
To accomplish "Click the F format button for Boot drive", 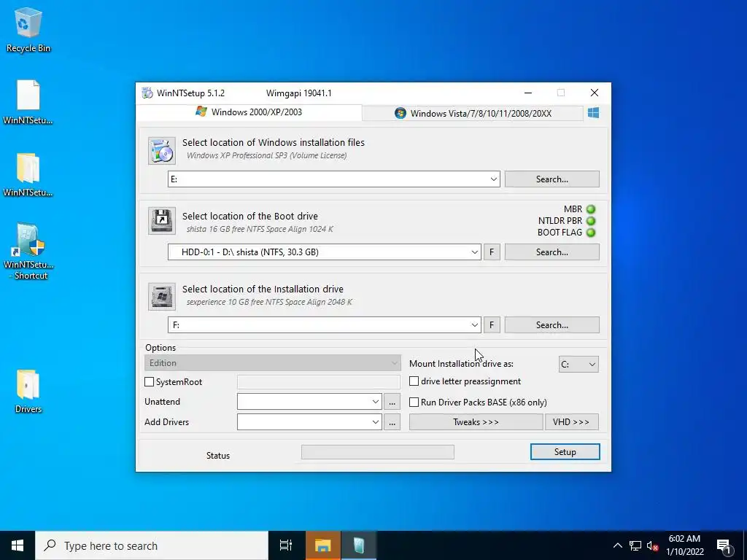I will coord(492,252).
